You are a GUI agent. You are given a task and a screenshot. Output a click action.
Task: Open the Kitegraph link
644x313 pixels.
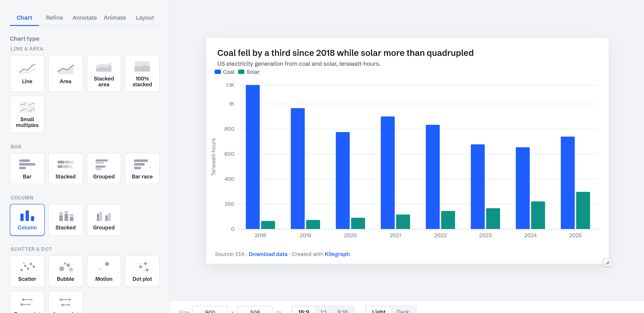[337, 254]
